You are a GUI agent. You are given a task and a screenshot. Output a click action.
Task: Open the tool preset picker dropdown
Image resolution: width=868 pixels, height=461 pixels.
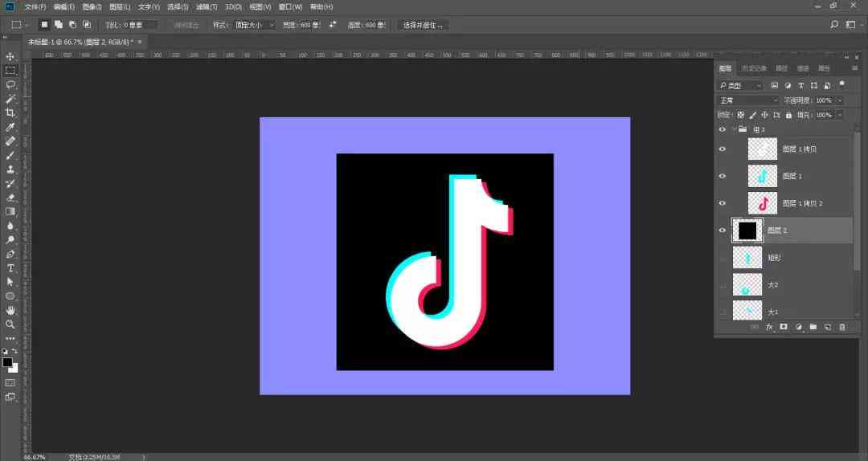point(20,25)
